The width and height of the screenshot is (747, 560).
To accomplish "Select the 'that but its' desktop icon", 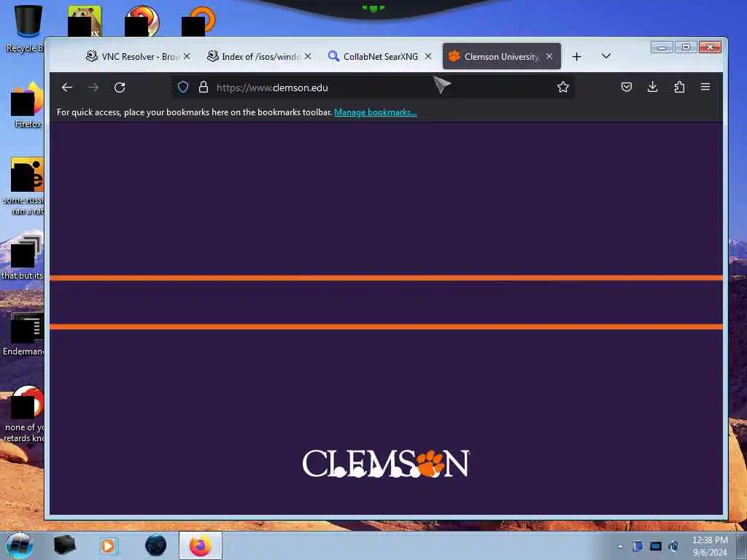I will point(23,257).
